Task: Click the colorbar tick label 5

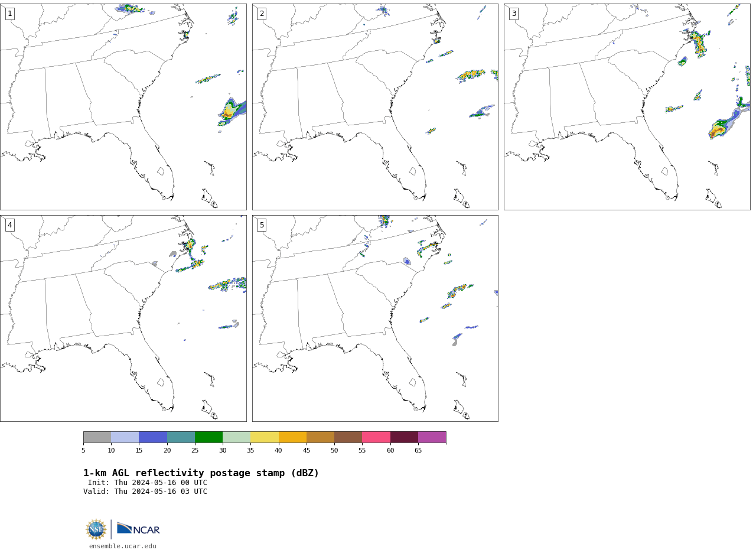Action: pyautogui.click(x=83, y=451)
